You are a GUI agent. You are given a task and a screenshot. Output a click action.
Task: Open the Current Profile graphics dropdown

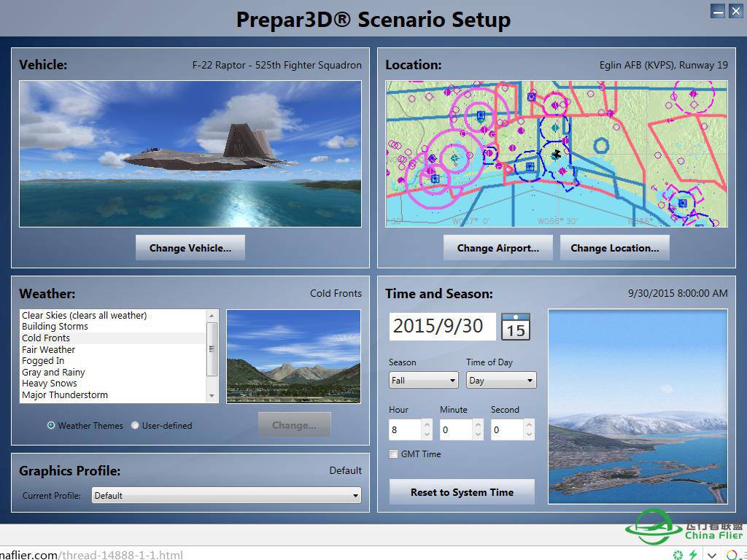226,496
